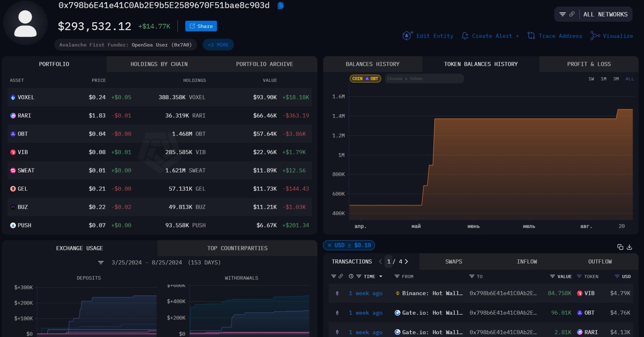Image resolution: width=644 pixels, height=337 pixels.
Task: Select the 1M chart range
Action: pos(603,79)
